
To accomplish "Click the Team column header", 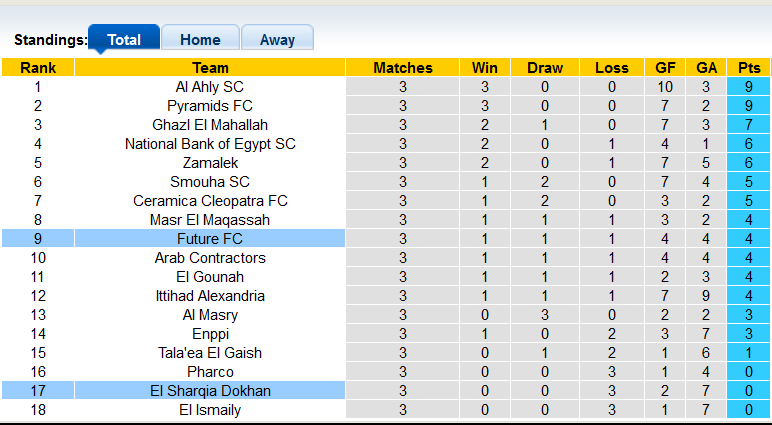I will point(210,68).
